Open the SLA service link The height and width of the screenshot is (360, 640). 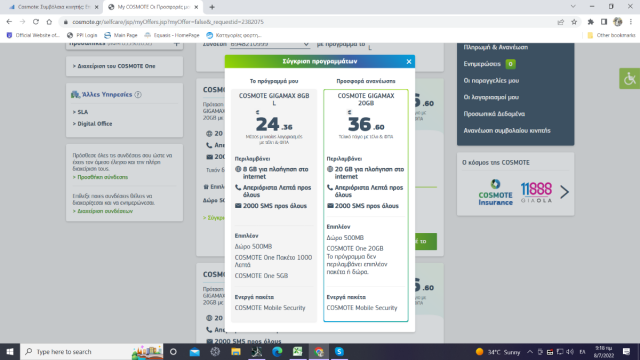click(x=80, y=112)
